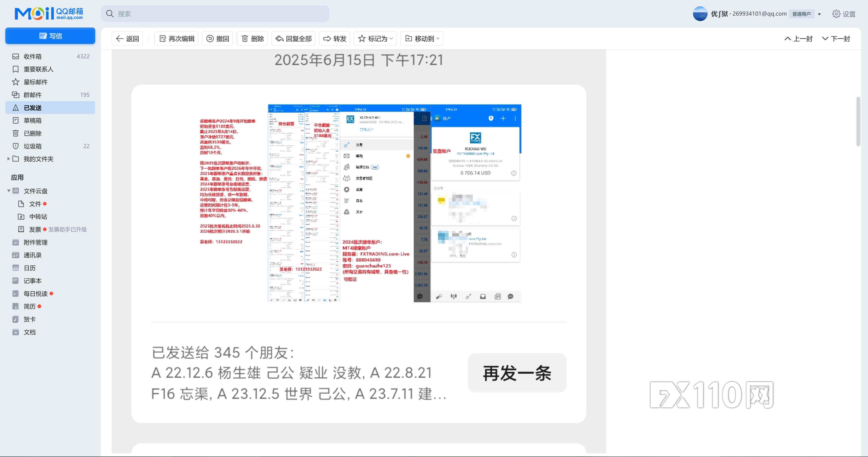Click the Group Mail icon
This screenshot has height=457, width=868.
pos(16,95)
